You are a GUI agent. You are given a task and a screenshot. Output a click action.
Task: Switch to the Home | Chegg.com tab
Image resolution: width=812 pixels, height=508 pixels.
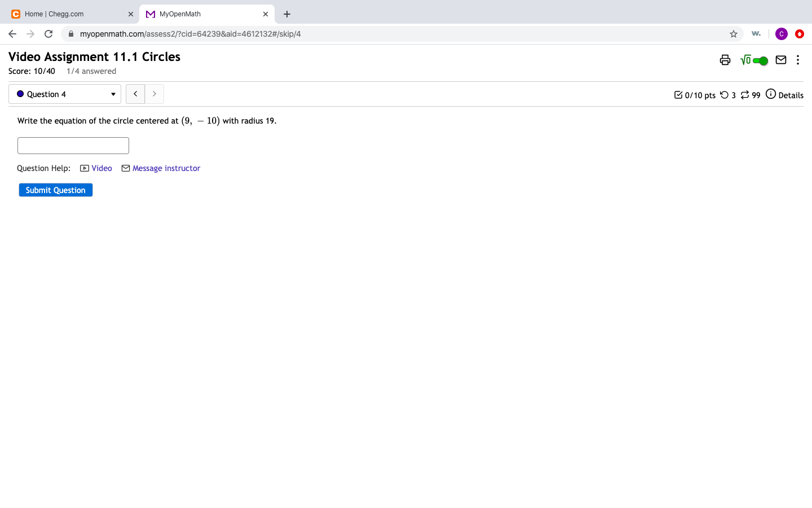click(x=70, y=14)
